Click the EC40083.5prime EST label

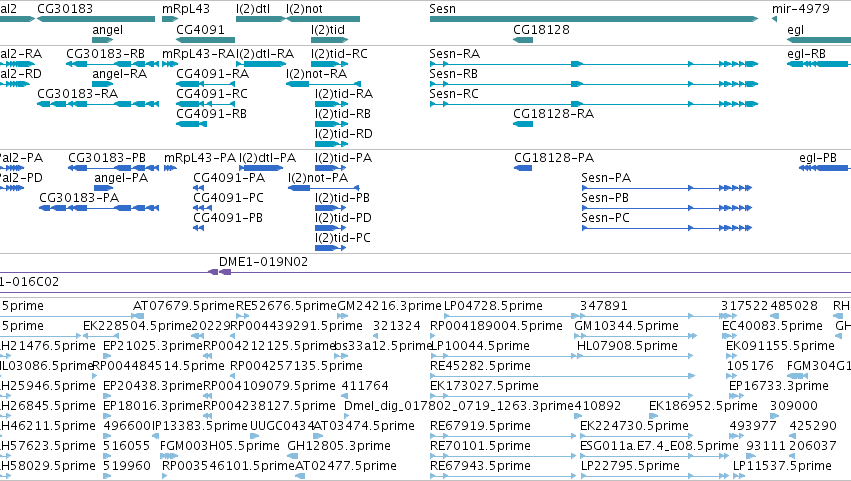(772, 326)
